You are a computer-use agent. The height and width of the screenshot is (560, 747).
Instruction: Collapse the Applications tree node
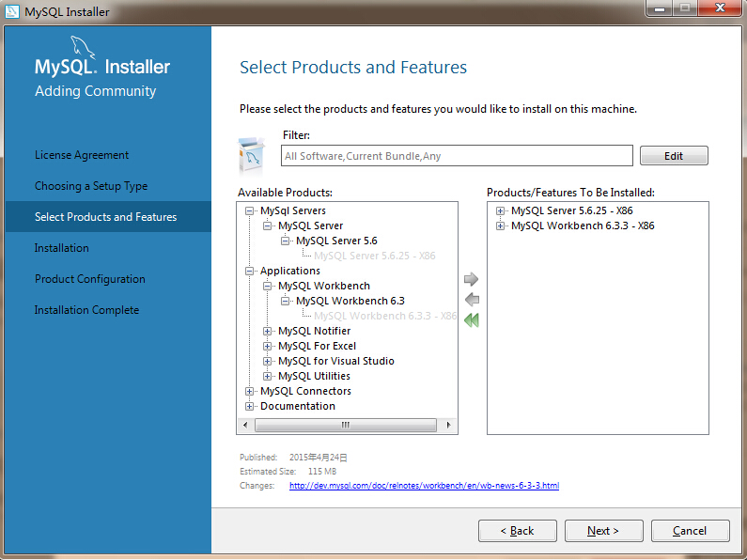pyautogui.click(x=249, y=271)
